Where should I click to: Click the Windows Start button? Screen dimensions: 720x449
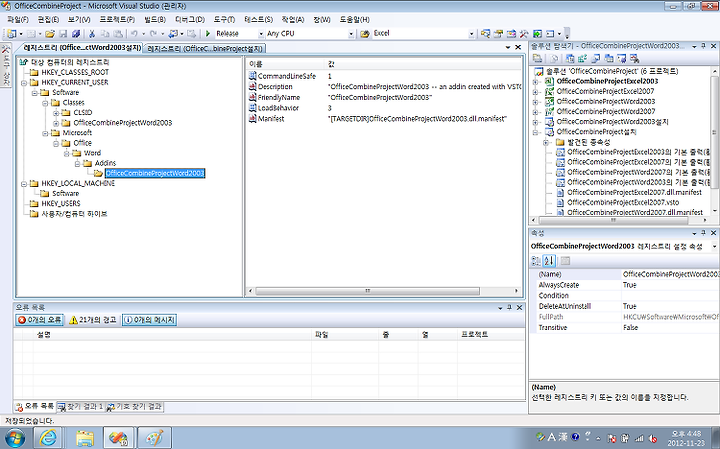(x=15, y=438)
